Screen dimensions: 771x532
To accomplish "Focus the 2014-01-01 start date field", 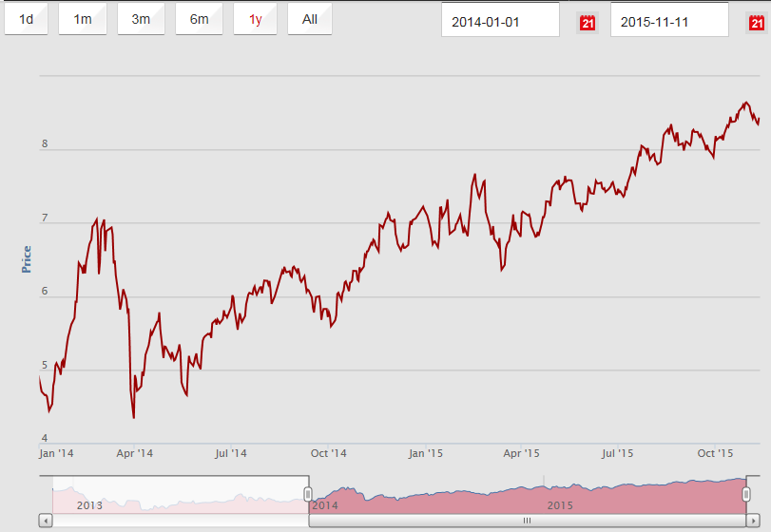I will point(500,21).
